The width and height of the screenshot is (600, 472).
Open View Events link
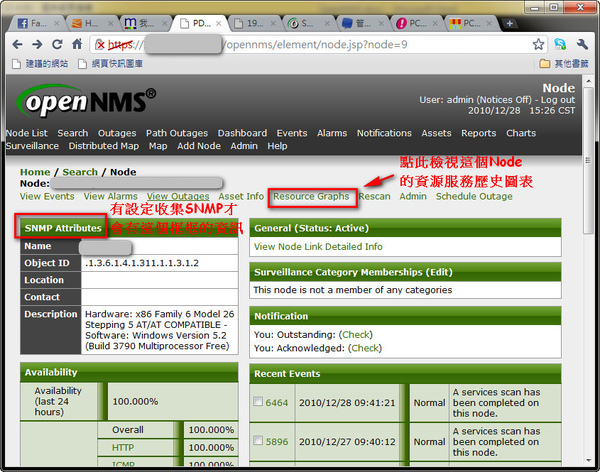pos(47,196)
